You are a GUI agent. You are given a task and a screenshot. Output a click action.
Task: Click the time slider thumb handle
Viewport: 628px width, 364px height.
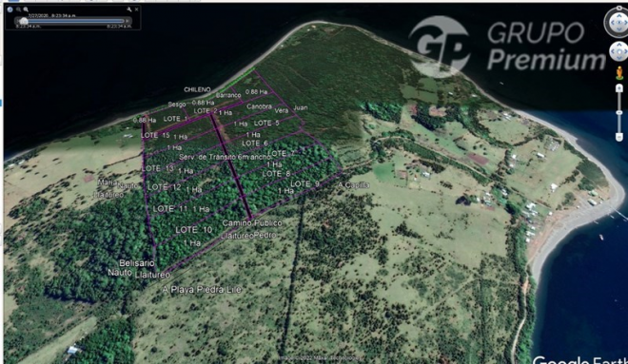coord(24,21)
